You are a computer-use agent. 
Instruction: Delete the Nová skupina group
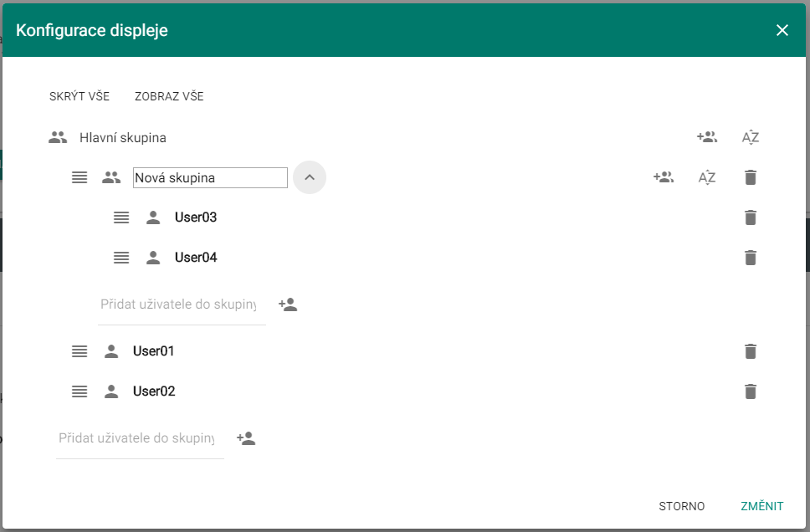751,177
